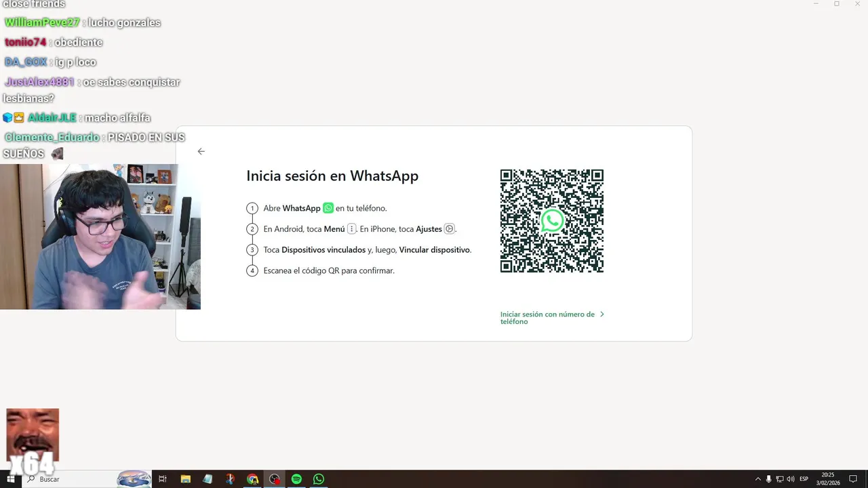Click username JustAlex4881 in chat
Image resolution: width=868 pixels, height=488 pixels.
[39, 82]
